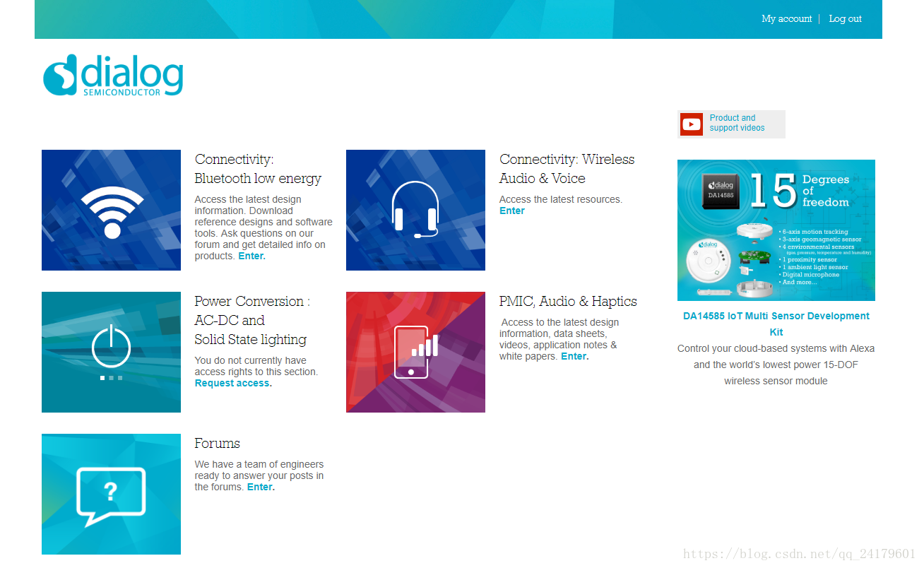Click the 'Control your cloud-based systems' description

(x=776, y=365)
